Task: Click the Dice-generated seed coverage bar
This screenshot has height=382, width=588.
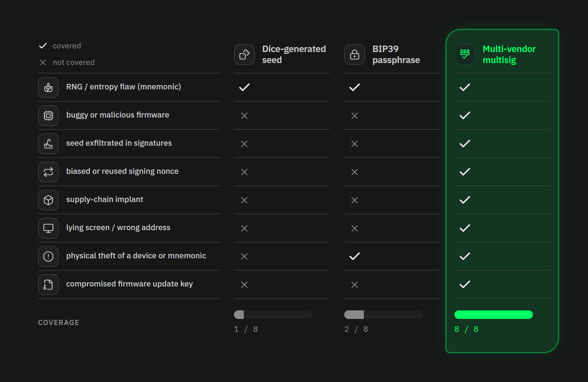Action: coord(273,315)
